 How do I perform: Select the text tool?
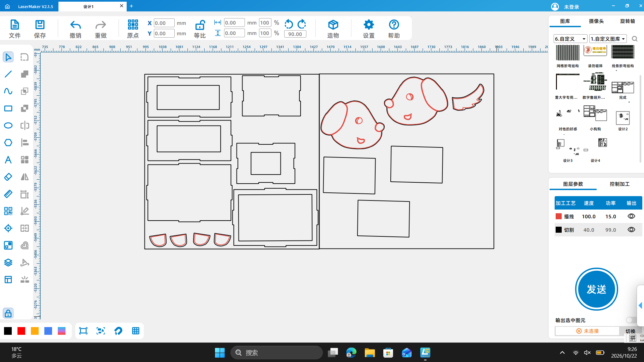coord(8,160)
